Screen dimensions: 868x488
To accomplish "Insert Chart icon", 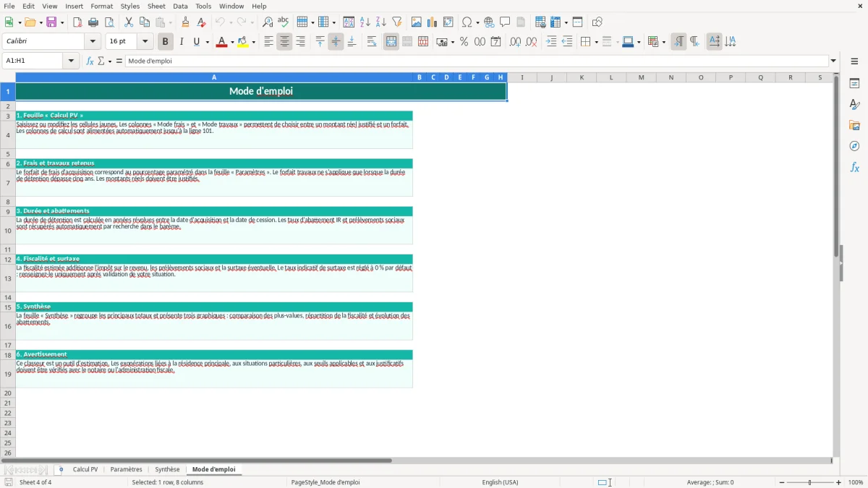I will [433, 22].
